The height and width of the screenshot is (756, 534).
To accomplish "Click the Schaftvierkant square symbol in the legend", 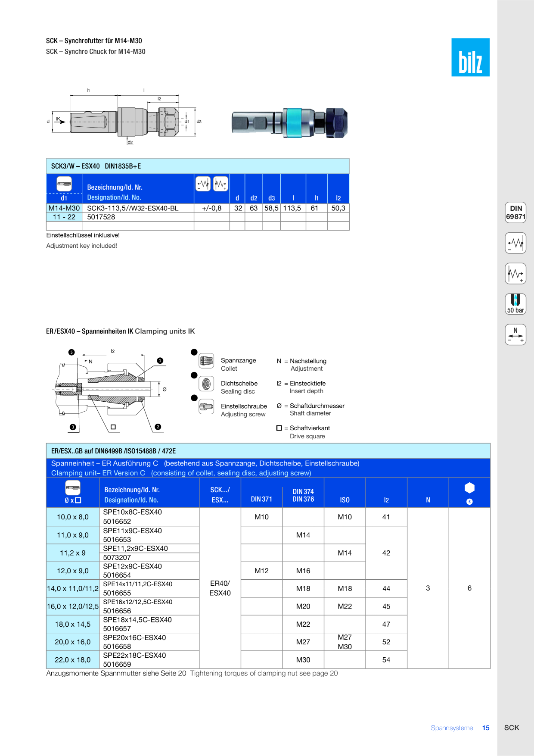I will pyautogui.click(x=279, y=428).
